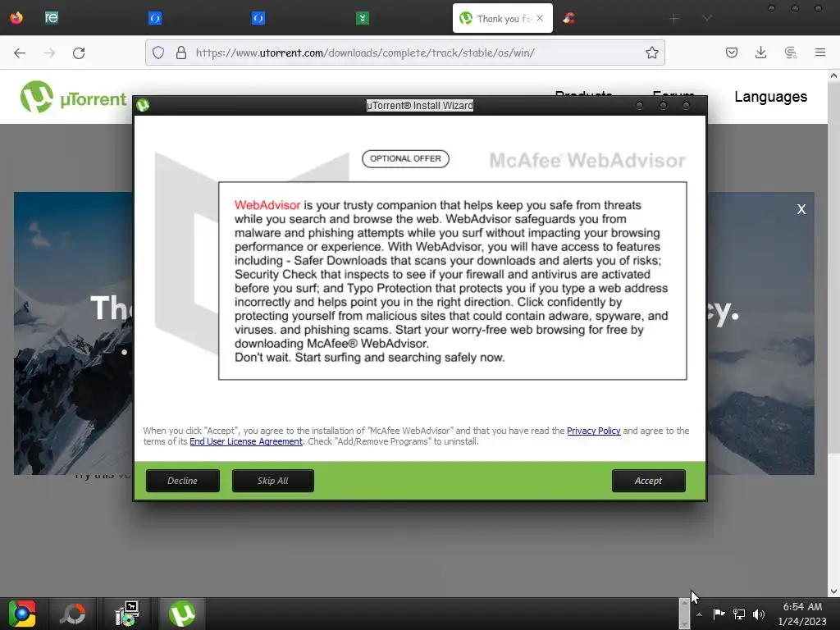The width and height of the screenshot is (840, 630).
Task: Bookmark this page with the star
Action: point(651,52)
